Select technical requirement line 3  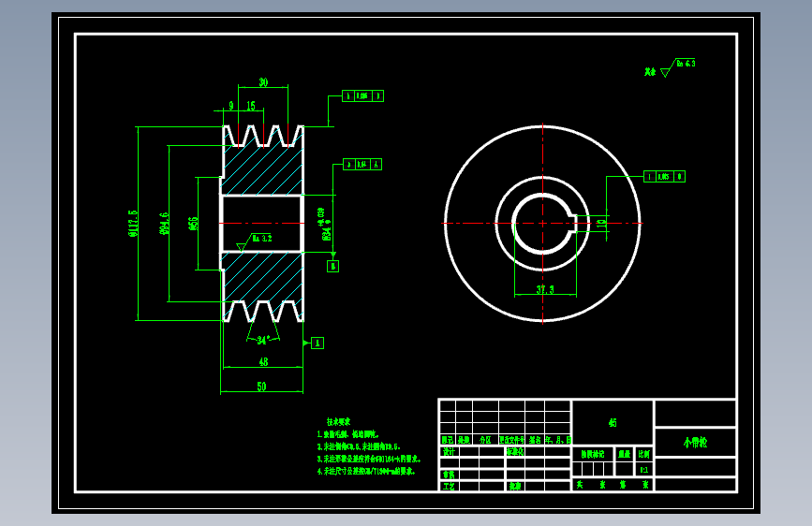point(369,459)
